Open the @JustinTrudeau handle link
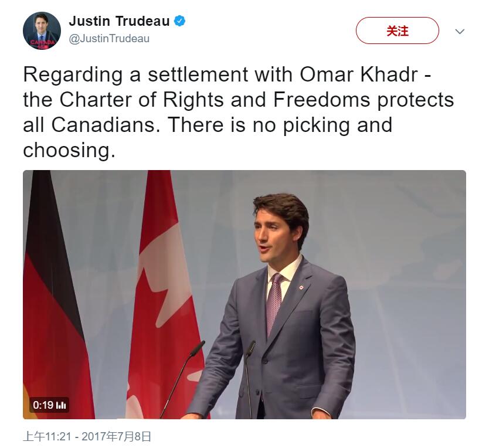489x448 pixels. click(109, 39)
